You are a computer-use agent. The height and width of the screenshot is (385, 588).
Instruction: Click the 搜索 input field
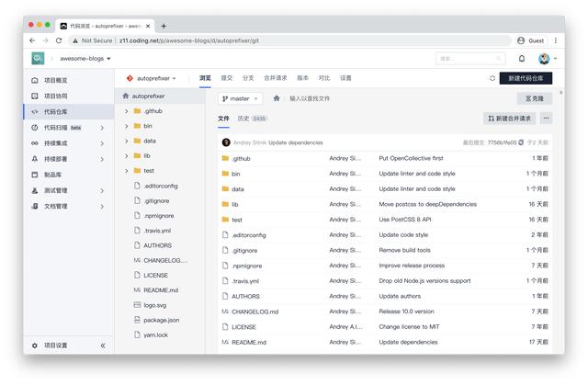470,59
